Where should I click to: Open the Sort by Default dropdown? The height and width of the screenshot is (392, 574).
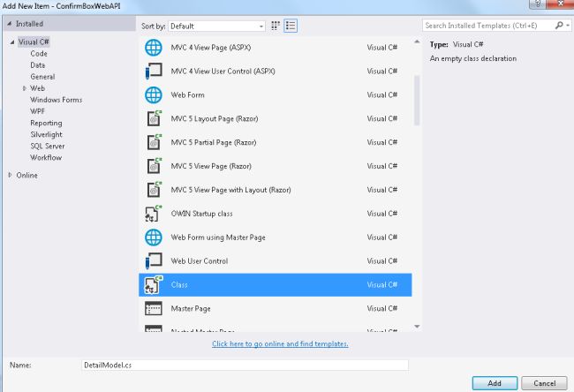pyautogui.click(x=216, y=26)
